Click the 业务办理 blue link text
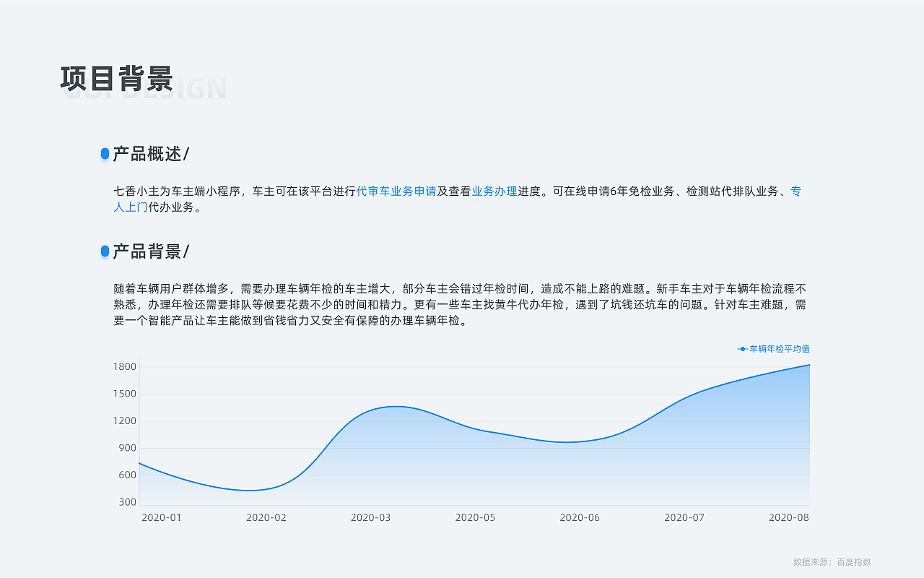This screenshot has width=924, height=578. pyautogui.click(x=494, y=191)
